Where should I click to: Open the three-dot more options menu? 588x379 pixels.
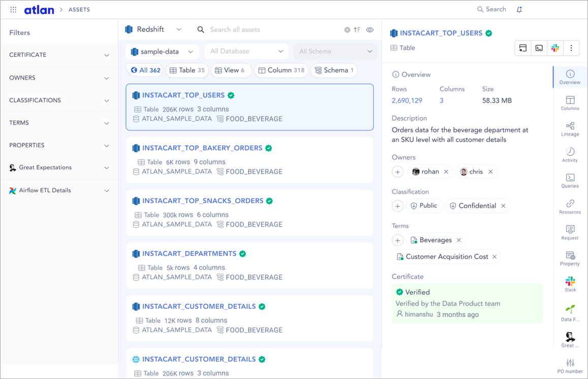coord(571,48)
